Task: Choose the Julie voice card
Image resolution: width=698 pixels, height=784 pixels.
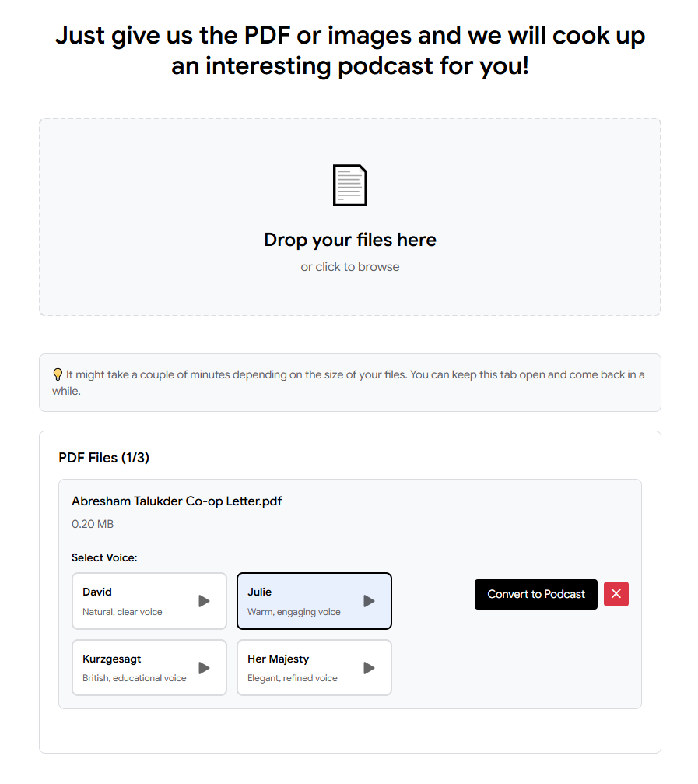Action: (314, 601)
